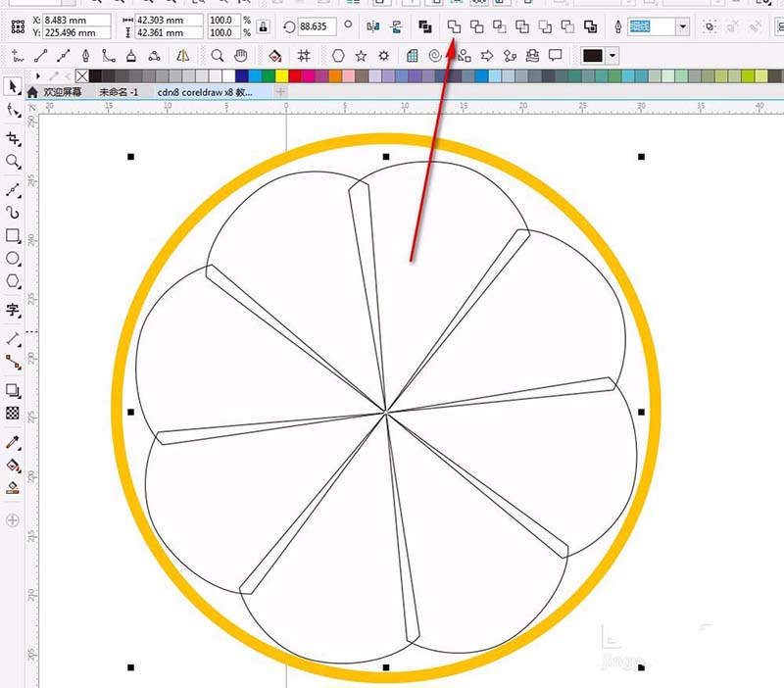Click the Combine objects icon
This screenshot has width=784, height=688.
pyautogui.click(x=425, y=26)
